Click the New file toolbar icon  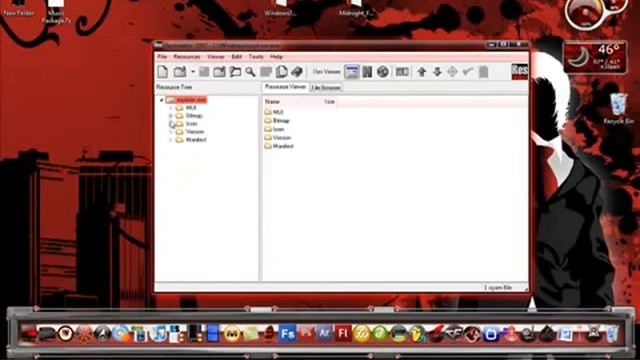coord(163,72)
